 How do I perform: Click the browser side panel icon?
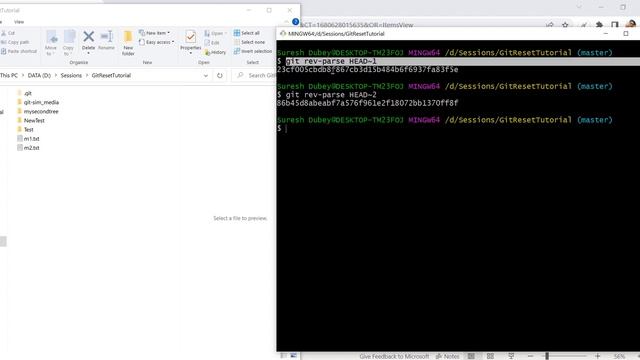[615, 25]
